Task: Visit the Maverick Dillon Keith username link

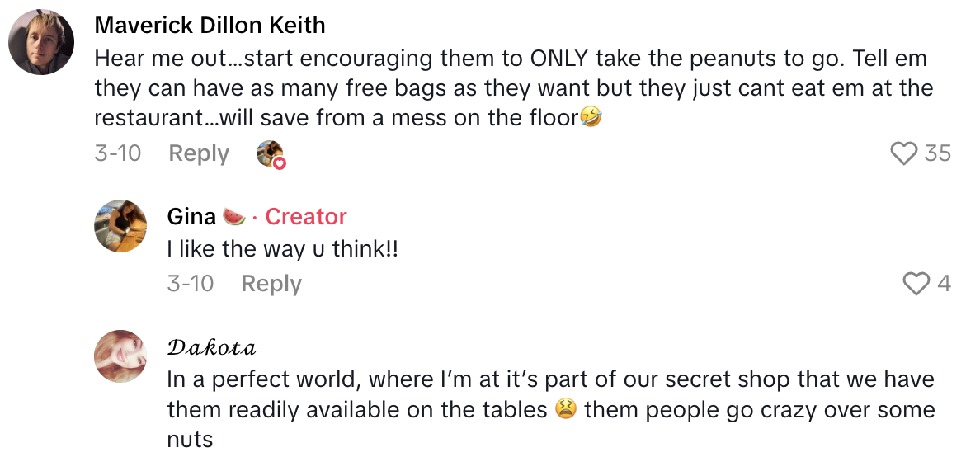Action: (210, 26)
